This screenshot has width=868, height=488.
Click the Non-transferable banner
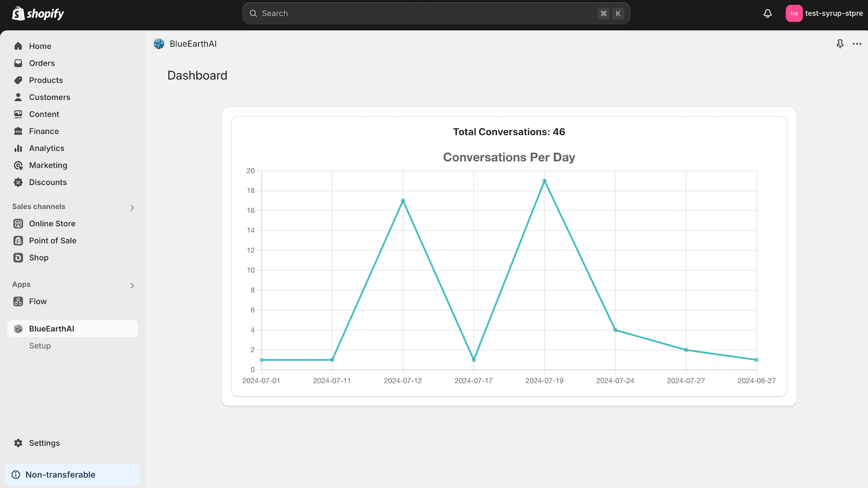[73, 474]
